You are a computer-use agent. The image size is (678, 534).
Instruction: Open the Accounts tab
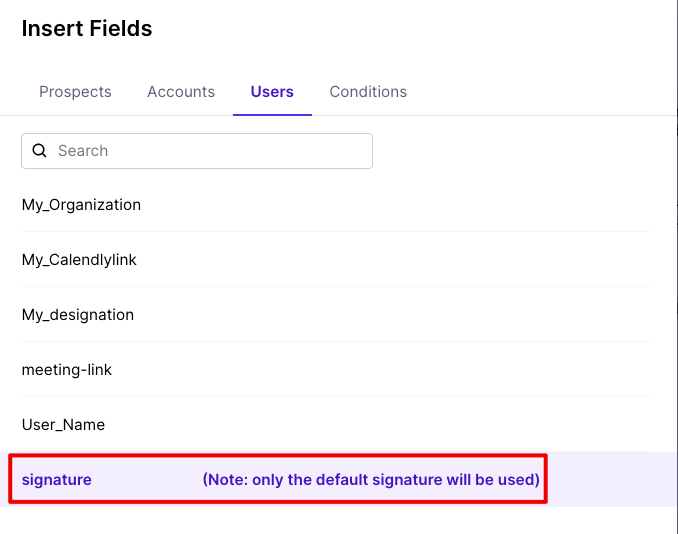(x=181, y=92)
